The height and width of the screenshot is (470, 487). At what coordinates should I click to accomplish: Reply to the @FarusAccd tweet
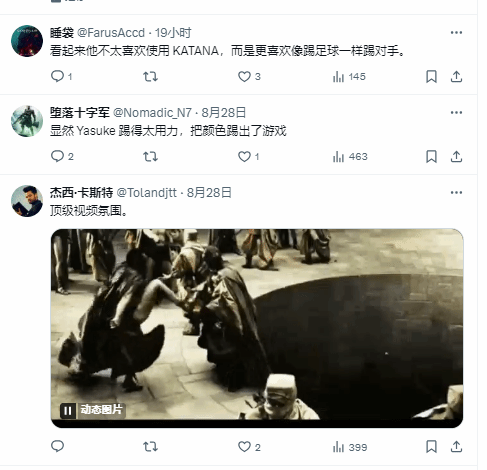coord(57,76)
